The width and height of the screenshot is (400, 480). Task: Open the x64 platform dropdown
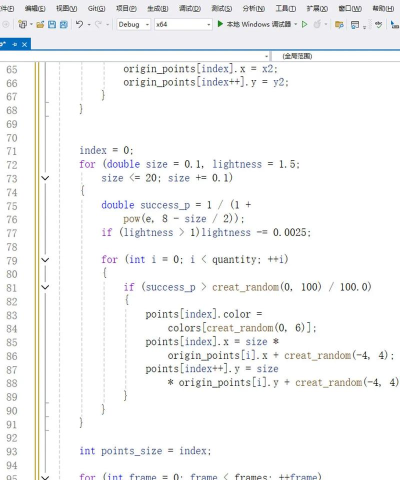pyautogui.click(x=183, y=24)
